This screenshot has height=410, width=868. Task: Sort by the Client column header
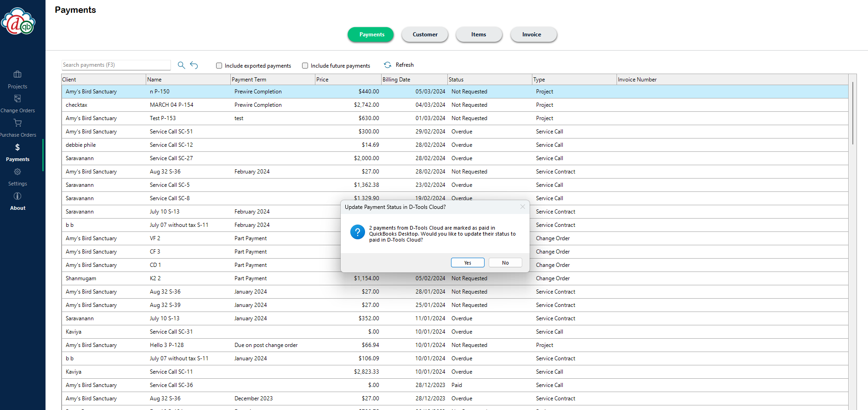pyautogui.click(x=103, y=80)
